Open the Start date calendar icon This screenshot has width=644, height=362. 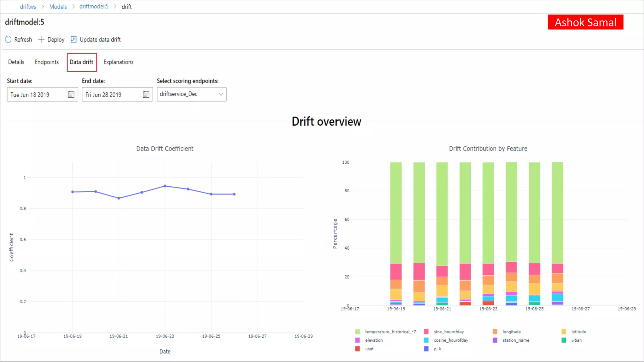pos(71,95)
